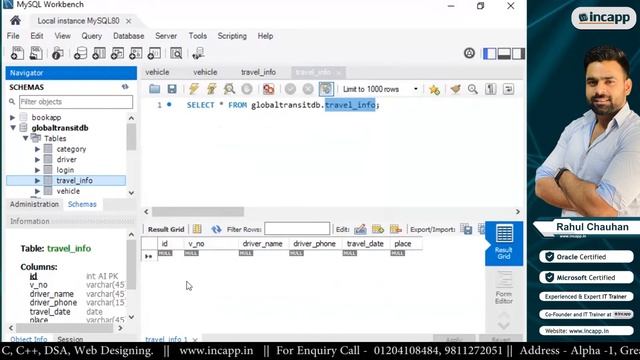The image size is (640, 360).
Task: Beautify the query broom icon
Action: 456,89
